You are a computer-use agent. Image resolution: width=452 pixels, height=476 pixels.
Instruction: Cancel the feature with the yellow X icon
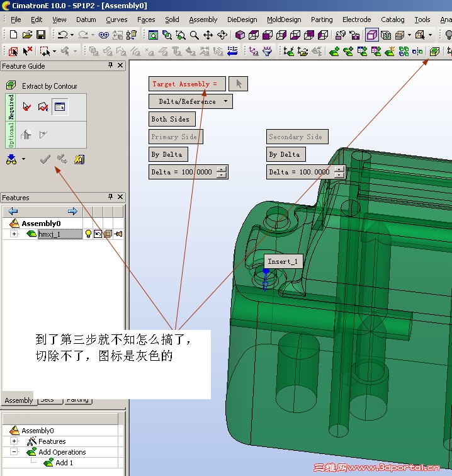point(79,159)
